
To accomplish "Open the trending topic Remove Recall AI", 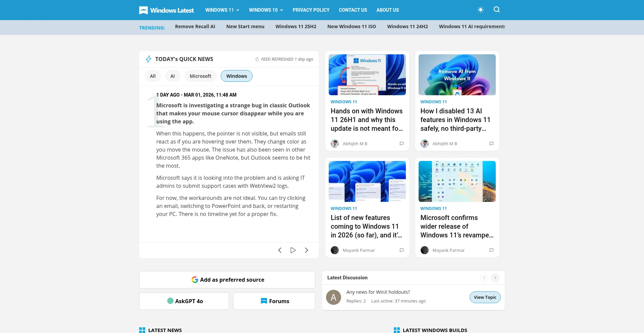I will pyautogui.click(x=195, y=26).
